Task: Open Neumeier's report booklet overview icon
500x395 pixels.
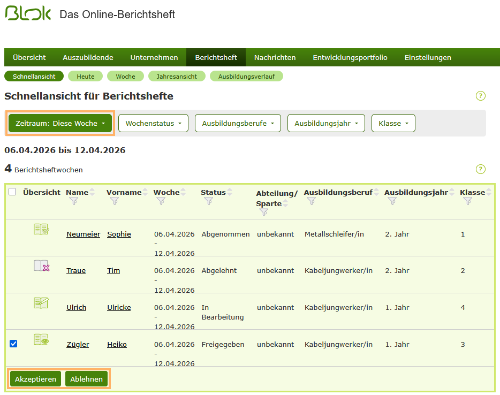Action: click(x=41, y=229)
